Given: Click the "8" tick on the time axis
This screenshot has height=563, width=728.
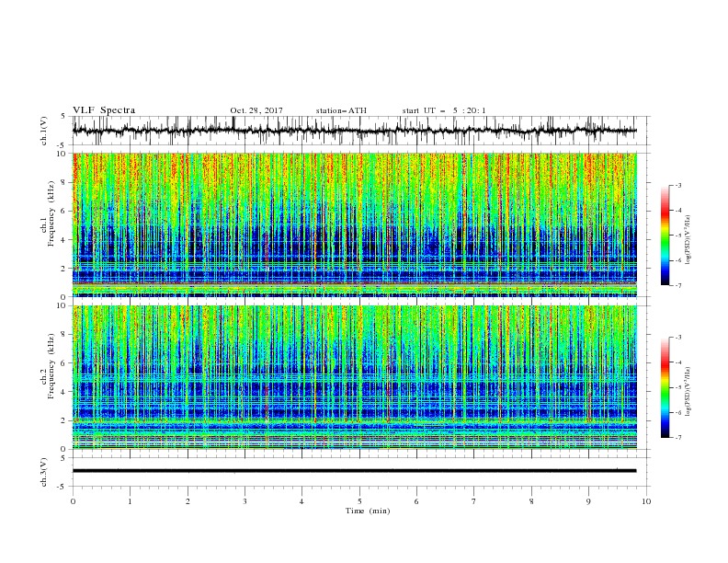Looking at the screenshot, I should pos(531,501).
